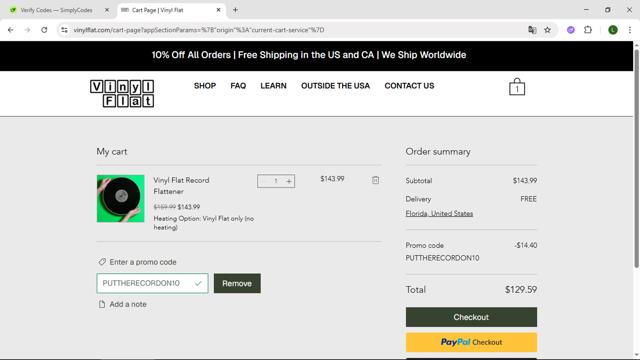Image resolution: width=640 pixels, height=360 pixels.
Task: Click the FREE delivery value
Action: tap(528, 199)
